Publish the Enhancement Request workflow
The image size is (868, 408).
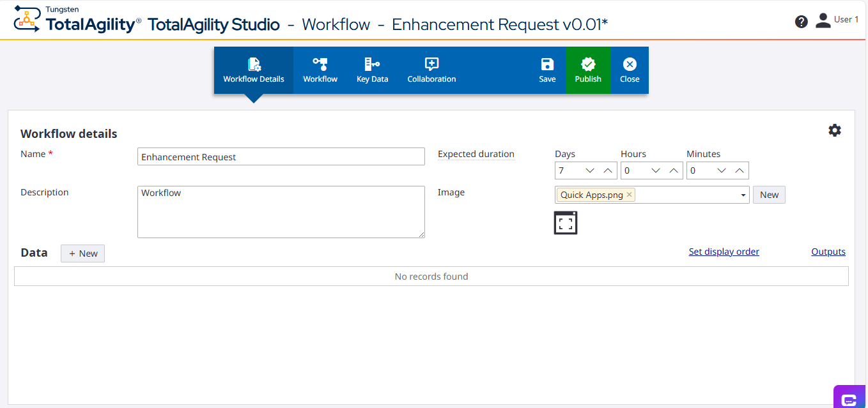pos(588,70)
